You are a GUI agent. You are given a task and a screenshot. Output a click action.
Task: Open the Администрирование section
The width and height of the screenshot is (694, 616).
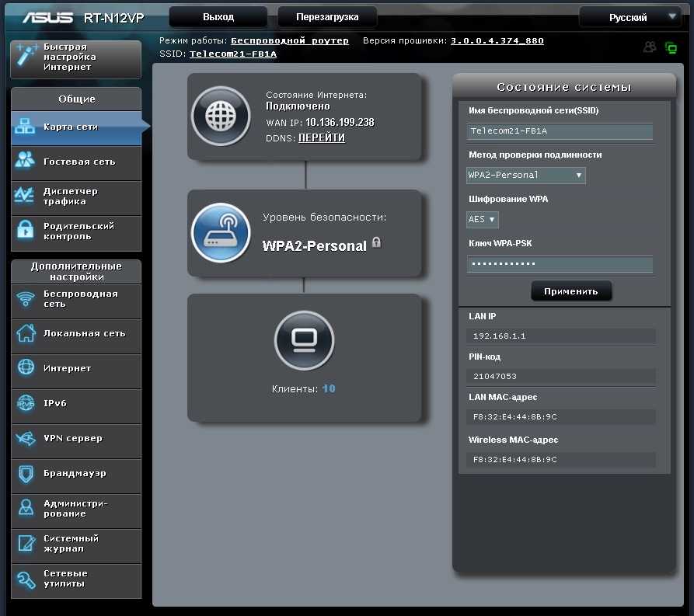pyautogui.click(x=76, y=509)
